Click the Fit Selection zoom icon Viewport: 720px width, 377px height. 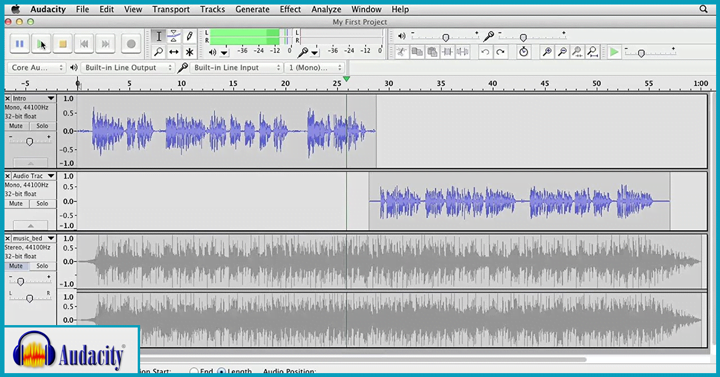pyautogui.click(x=577, y=52)
